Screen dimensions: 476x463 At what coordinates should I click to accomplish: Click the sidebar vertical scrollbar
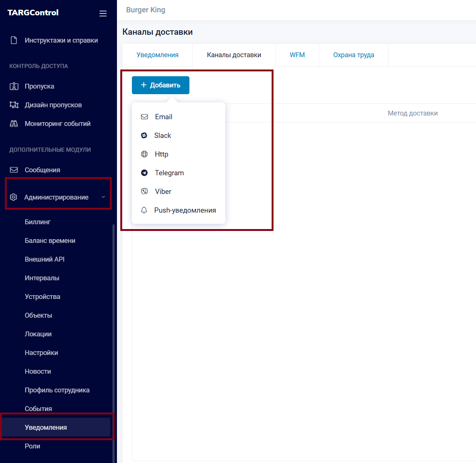click(x=114, y=336)
